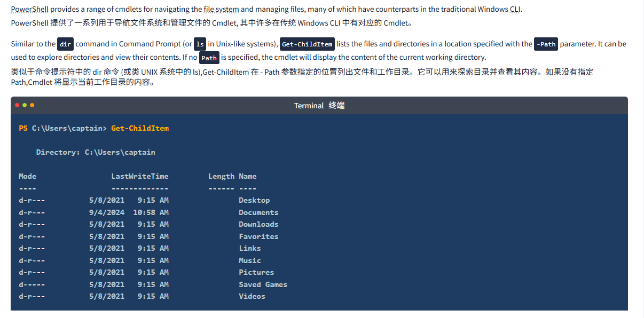Click the 5/8/2021 date in the Pictures row

[x=107, y=272]
